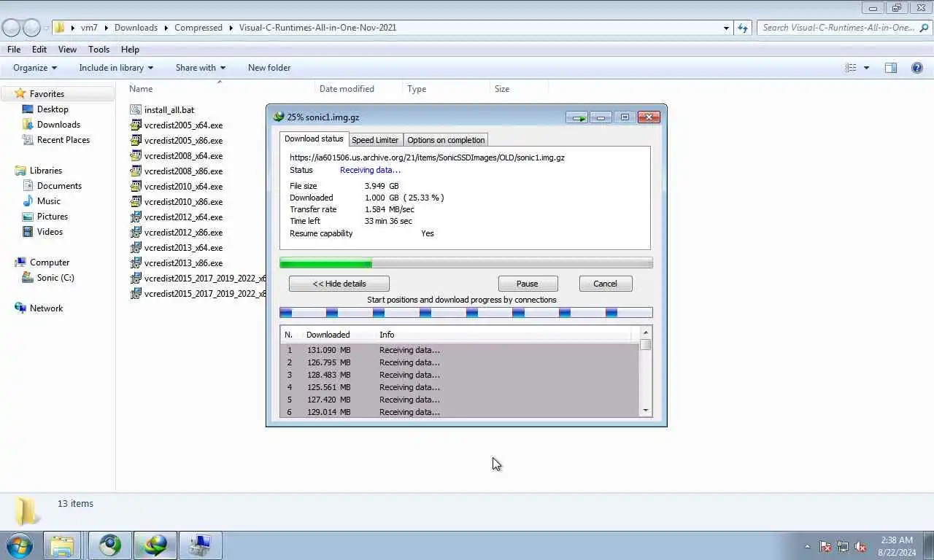Expand the address bar history dropdown
The width and height of the screenshot is (934, 560).
click(726, 28)
